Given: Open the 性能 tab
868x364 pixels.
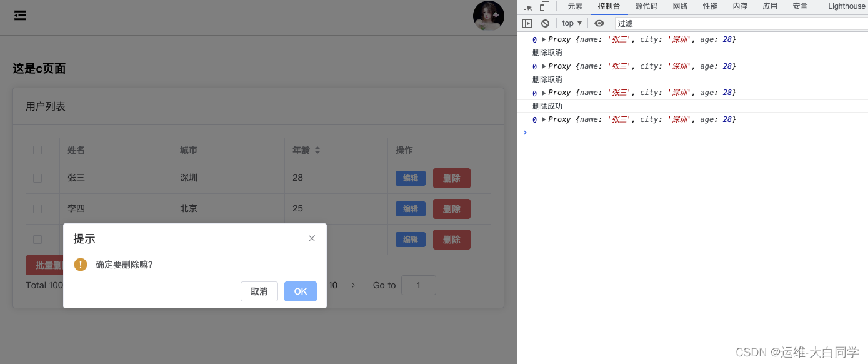Looking at the screenshot, I should coord(710,6).
